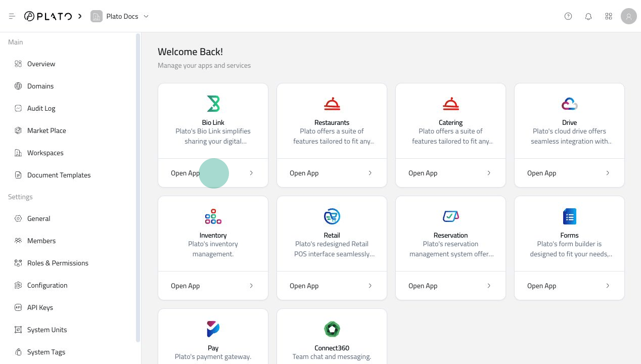
Task: Click the chevron arrow on Reservation card
Action: [x=489, y=286]
